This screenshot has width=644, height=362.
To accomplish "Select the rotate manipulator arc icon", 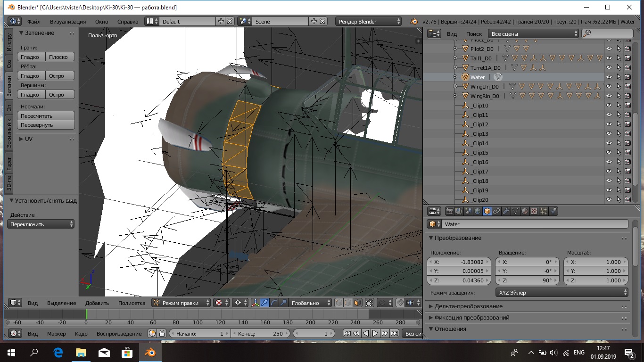I will [274, 303].
